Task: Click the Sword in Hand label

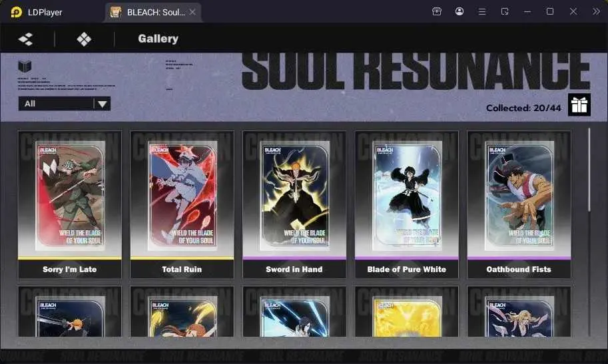Action: [294, 269]
